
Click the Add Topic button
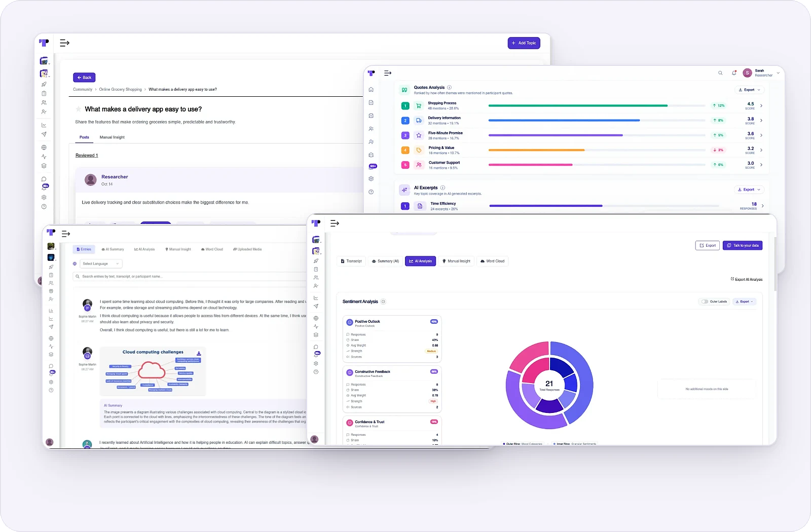click(524, 43)
